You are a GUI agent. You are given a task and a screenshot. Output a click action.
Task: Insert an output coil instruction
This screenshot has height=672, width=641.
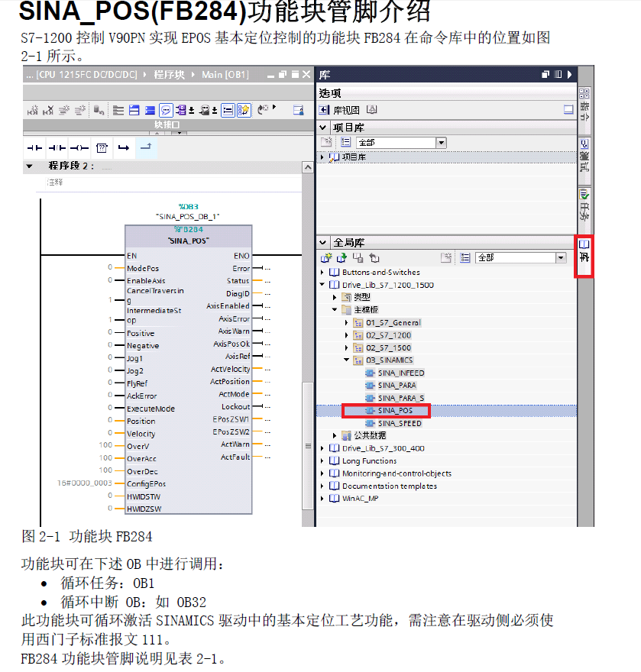tap(79, 147)
